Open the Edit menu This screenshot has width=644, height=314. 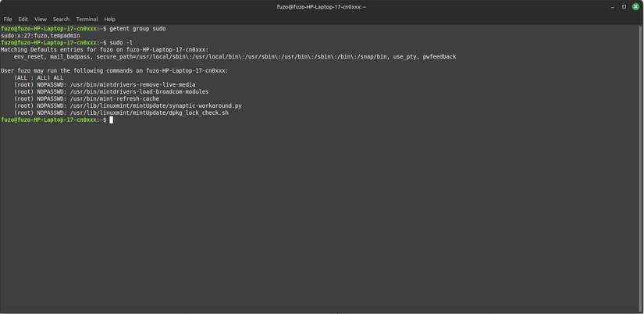click(23, 20)
